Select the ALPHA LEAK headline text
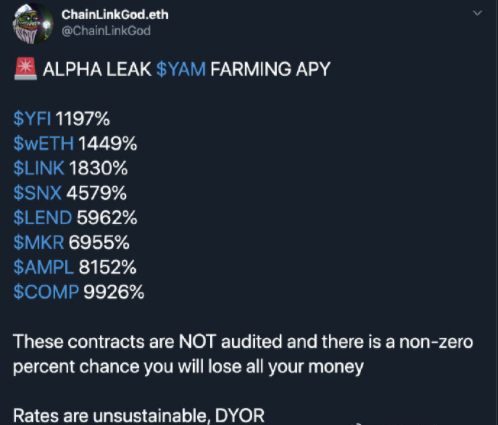The image size is (498, 425). point(97,69)
